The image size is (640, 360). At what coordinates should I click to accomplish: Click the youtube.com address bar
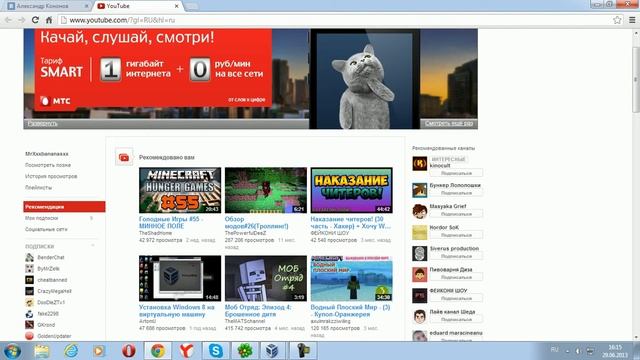pos(335,20)
